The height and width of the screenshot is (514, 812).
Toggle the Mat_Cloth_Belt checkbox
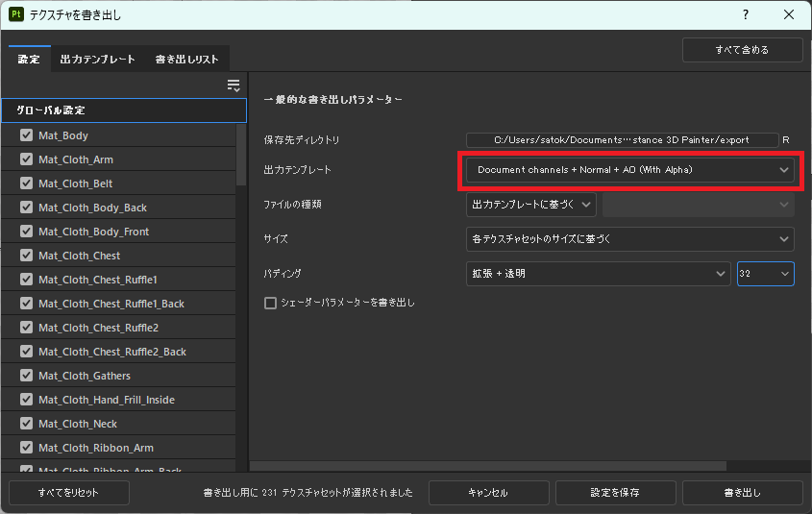click(27, 184)
